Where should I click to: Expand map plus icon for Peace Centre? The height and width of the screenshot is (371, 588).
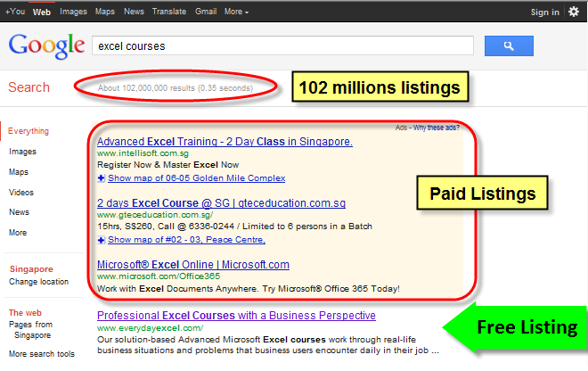[101, 240]
